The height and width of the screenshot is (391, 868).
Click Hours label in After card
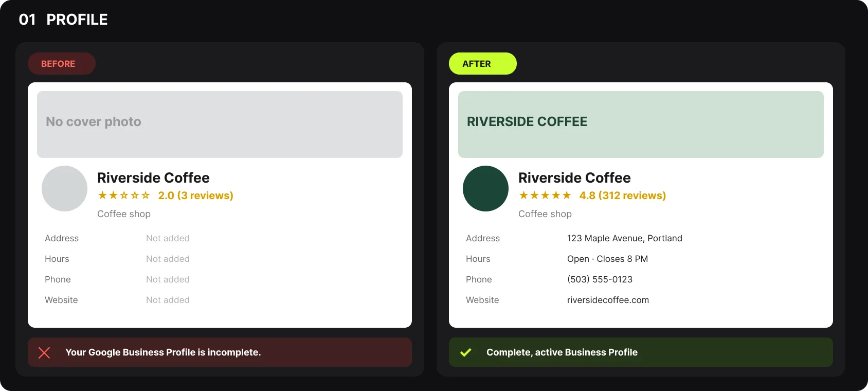coord(478,259)
